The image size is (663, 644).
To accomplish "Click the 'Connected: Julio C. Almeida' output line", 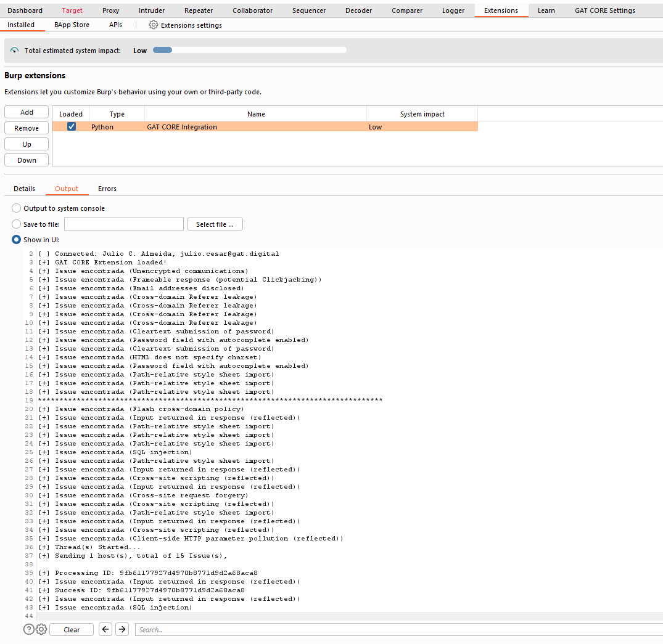I will tap(159, 253).
